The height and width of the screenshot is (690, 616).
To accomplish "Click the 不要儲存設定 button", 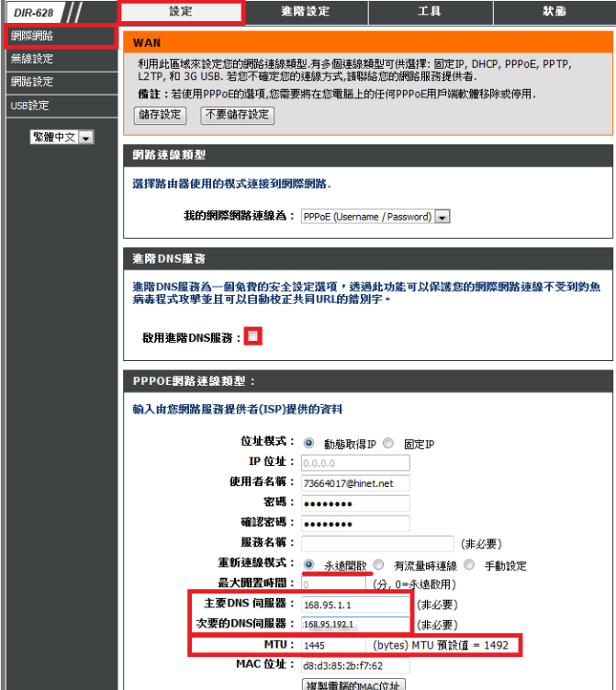I will [x=237, y=115].
